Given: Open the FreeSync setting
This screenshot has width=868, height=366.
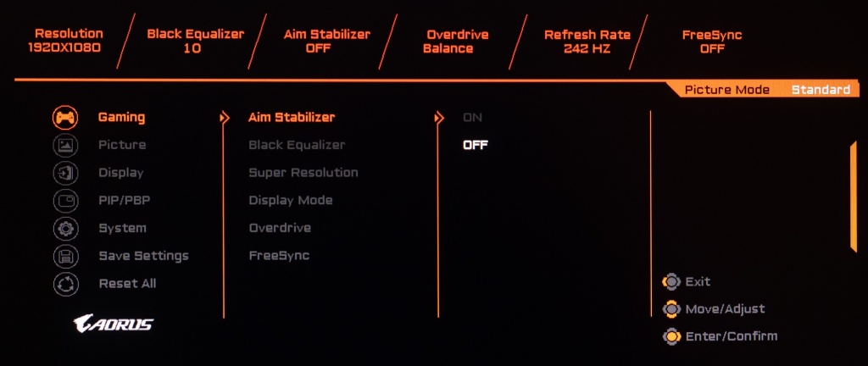Looking at the screenshot, I should click(x=278, y=256).
